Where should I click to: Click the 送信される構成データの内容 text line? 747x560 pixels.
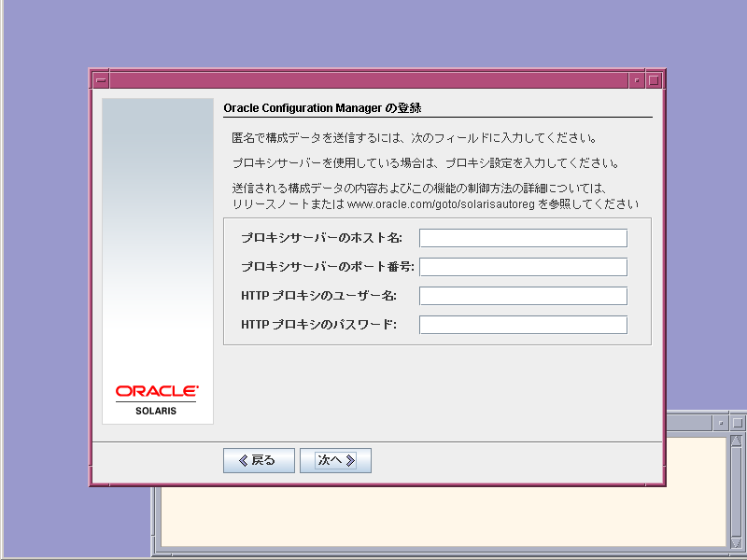(x=419, y=189)
